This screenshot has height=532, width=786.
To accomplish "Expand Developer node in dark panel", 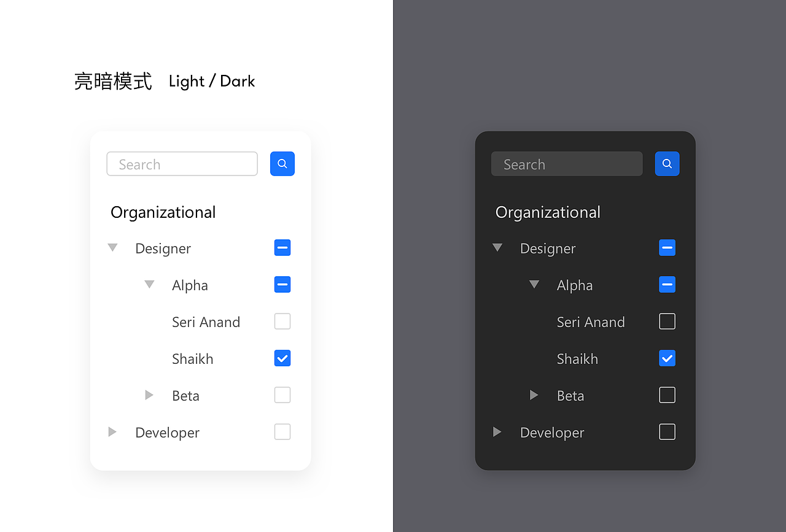I will [497, 432].
